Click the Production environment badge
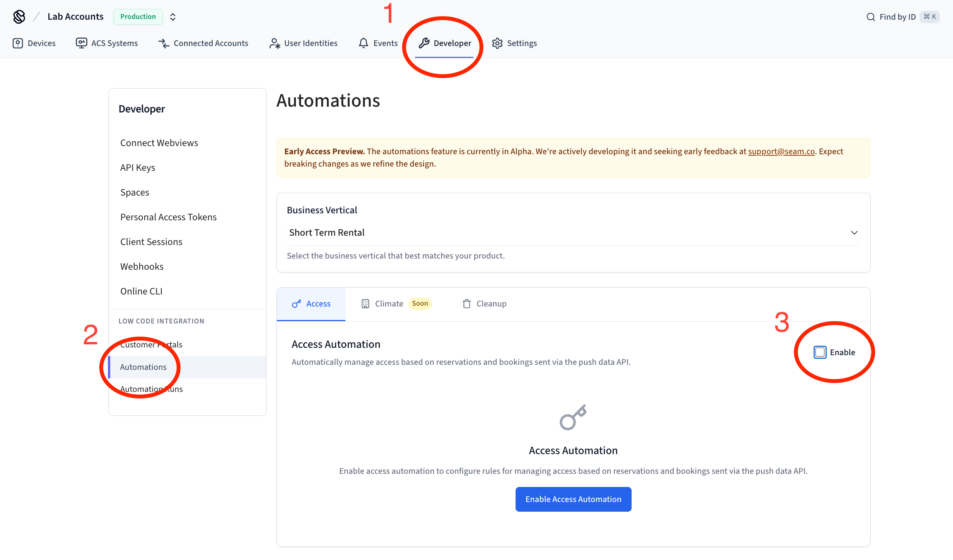Screen dimensions: 953x560 pos(138,17)
